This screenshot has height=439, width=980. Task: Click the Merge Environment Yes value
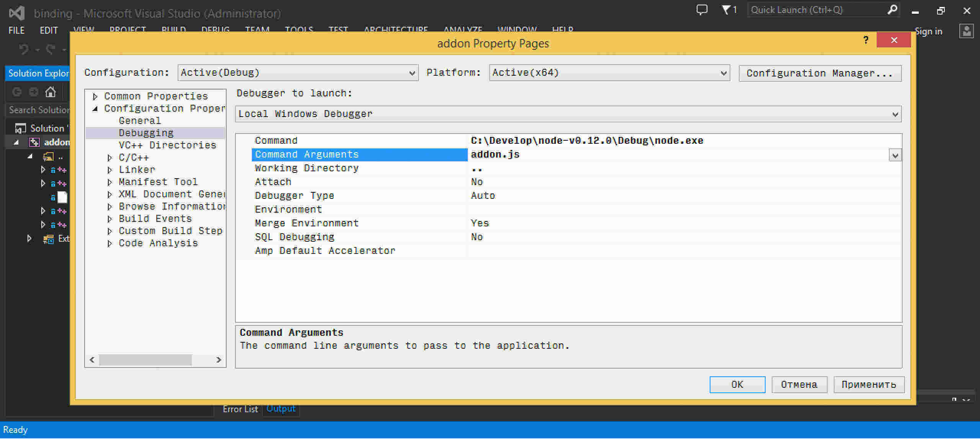(x=480, y=223)
